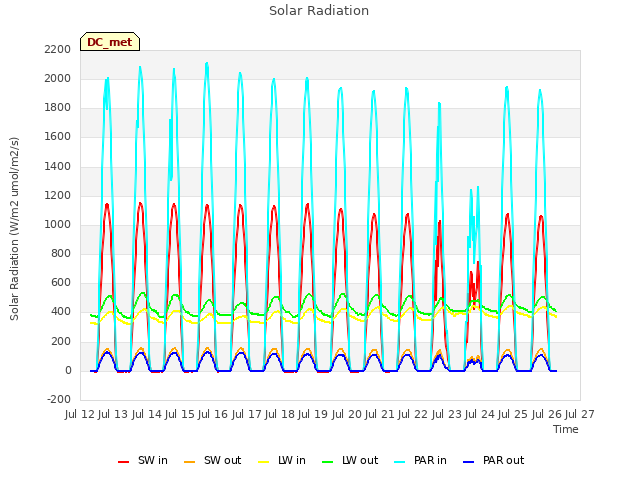Click the cyan PAR in legend swatch
The width and height of the screenshot is (640, 480).
pos(400,462)
